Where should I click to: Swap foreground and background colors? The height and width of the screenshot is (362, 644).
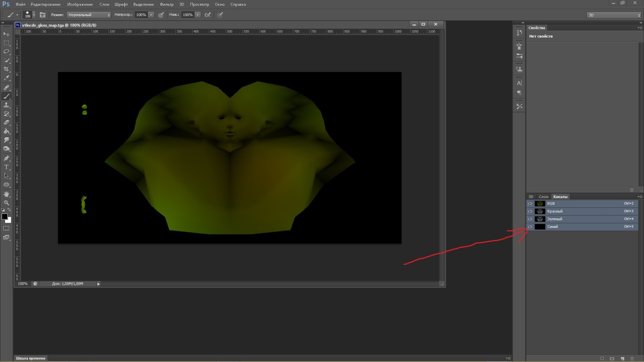(x=9, y=210)
